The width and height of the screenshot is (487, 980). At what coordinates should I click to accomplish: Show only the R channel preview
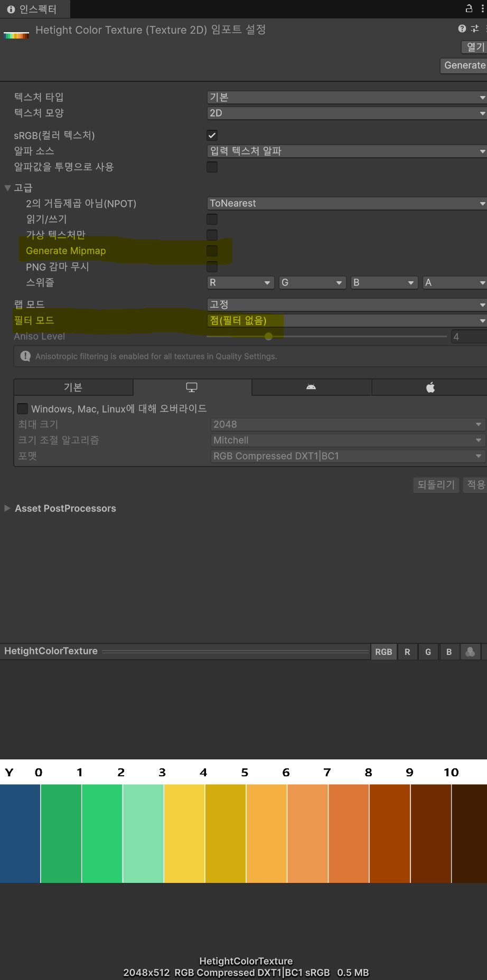click(x=407, y=652)
